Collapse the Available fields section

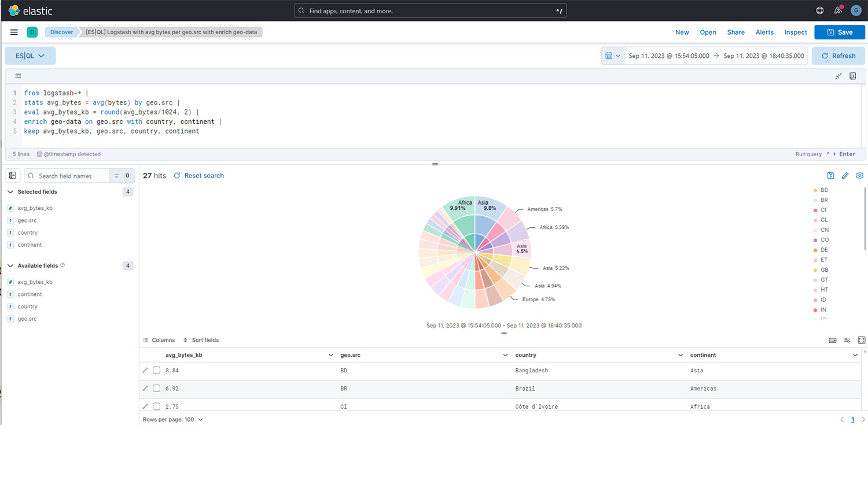[x=10, y=266]
